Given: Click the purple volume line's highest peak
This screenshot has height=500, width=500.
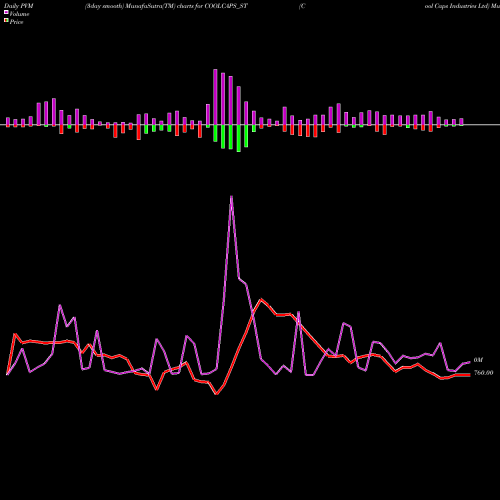Looking at the screenshot, I should pos(231,197).
